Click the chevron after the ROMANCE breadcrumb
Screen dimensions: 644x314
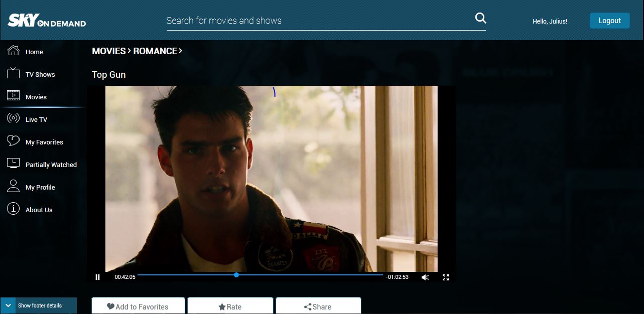point(181,51)
